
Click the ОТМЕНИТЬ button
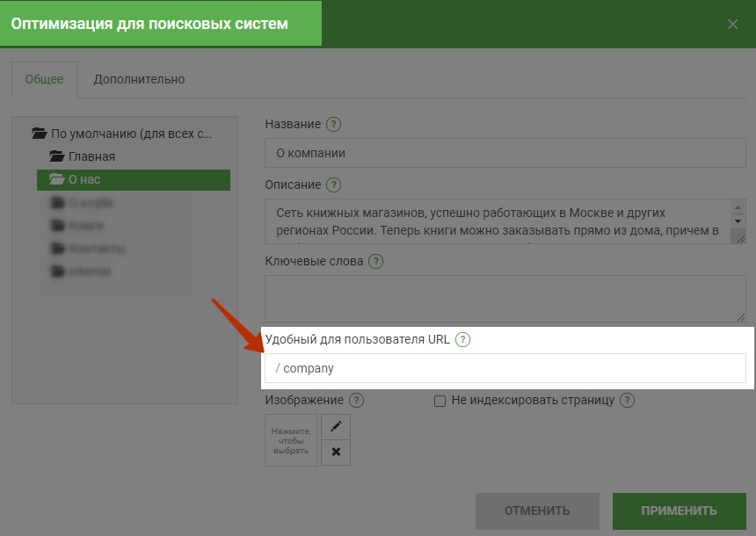(x=537, y=511)
